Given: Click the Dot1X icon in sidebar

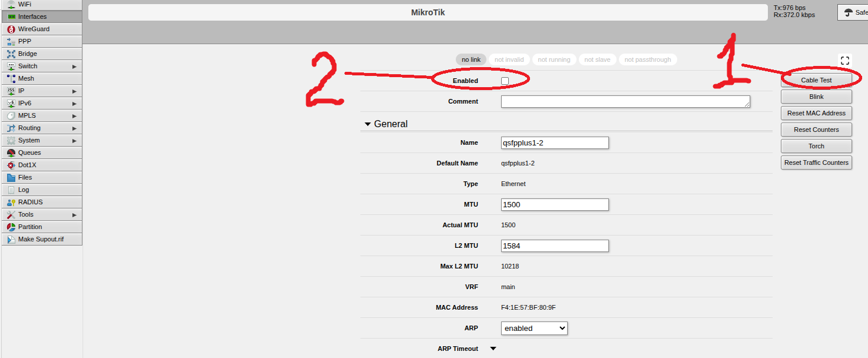Looking at the screenshot, I should [11, 165].
